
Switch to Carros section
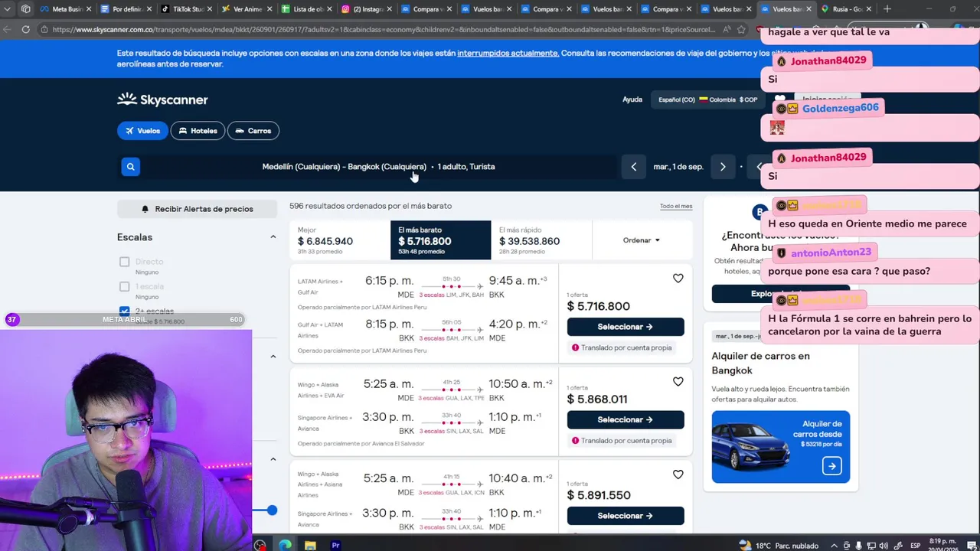pos(253,131)
